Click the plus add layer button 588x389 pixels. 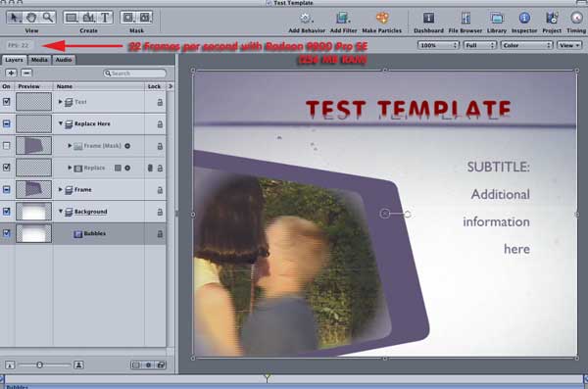(11, 73)
